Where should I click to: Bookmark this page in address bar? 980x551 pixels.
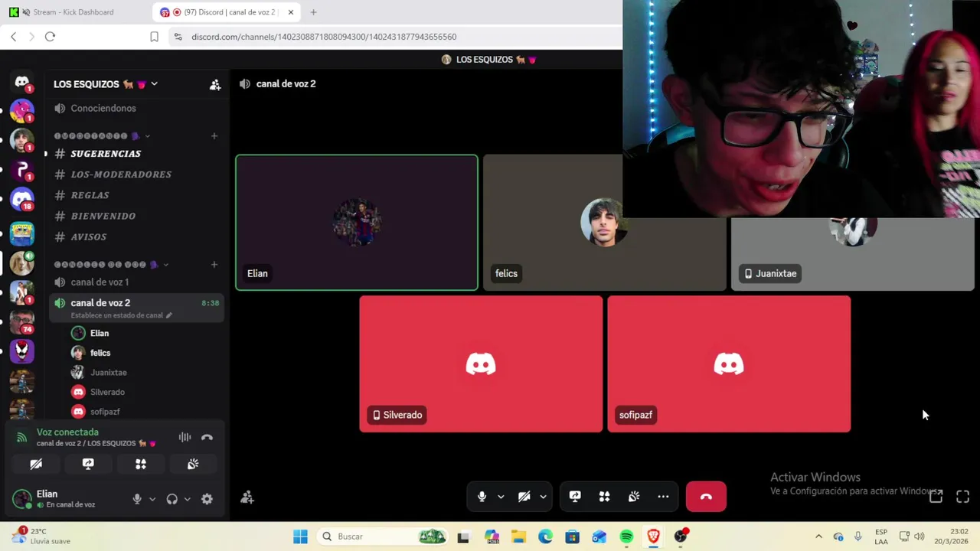[x=154, y=37]
